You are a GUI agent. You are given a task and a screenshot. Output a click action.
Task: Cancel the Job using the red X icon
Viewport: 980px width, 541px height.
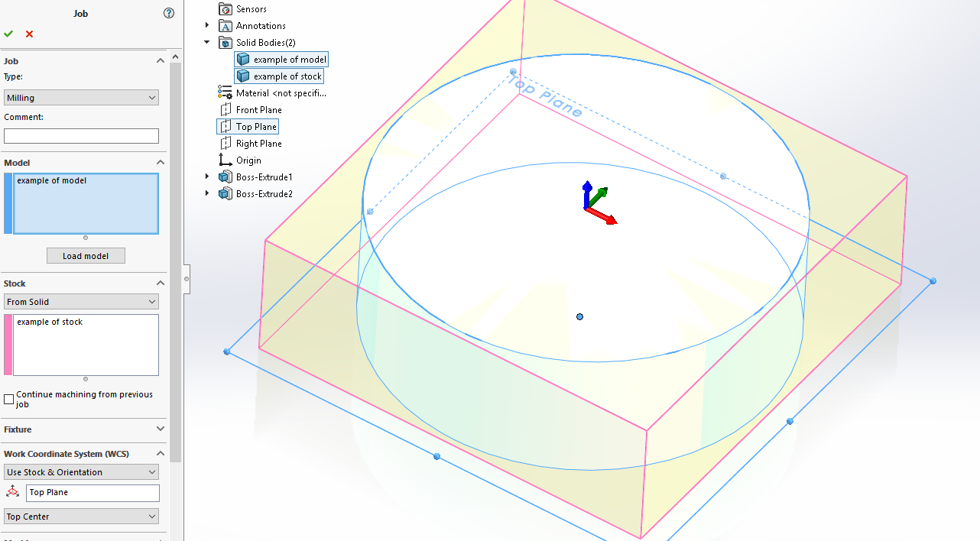click(x=28, y=34)
